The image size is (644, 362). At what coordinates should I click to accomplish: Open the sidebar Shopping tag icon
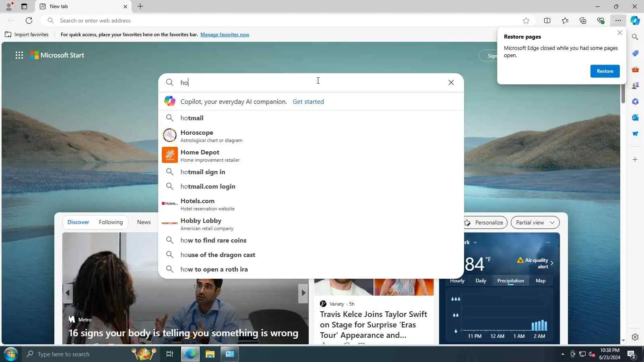[635, 53]
